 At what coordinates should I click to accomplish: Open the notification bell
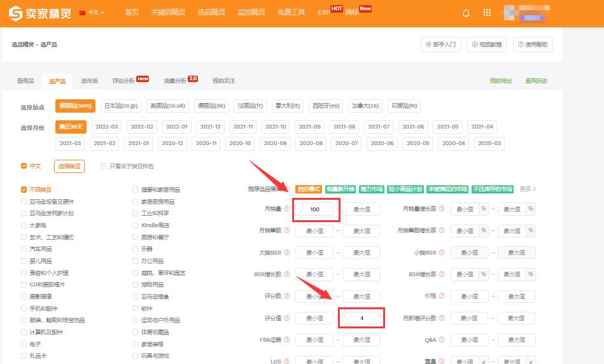pyautogui.click(x=466, y=13)
